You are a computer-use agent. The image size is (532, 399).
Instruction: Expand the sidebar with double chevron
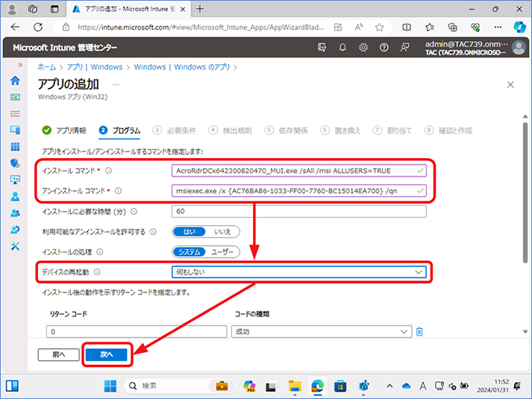tap(20, 65)
